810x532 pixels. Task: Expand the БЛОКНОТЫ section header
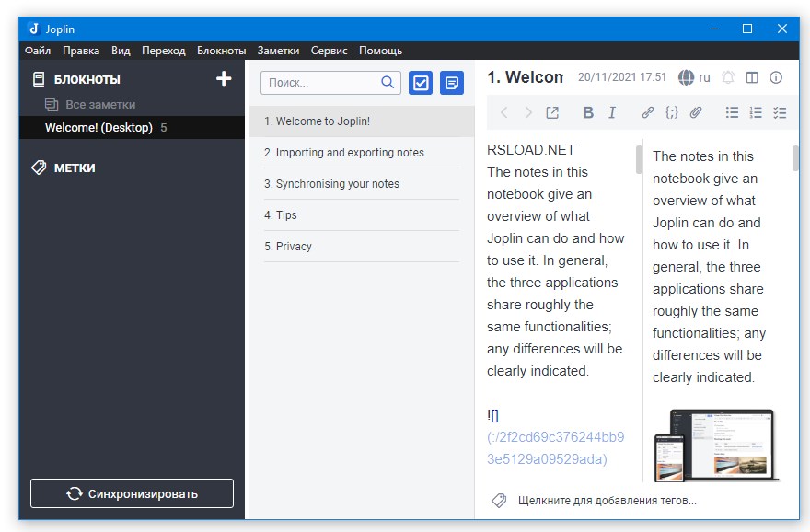(x=87, y=79)
